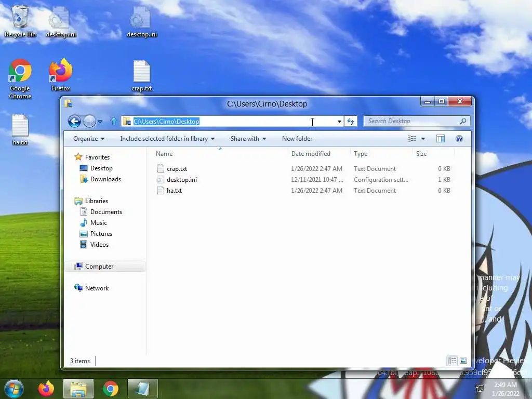Toggle the preview pane button

point(441,138)
